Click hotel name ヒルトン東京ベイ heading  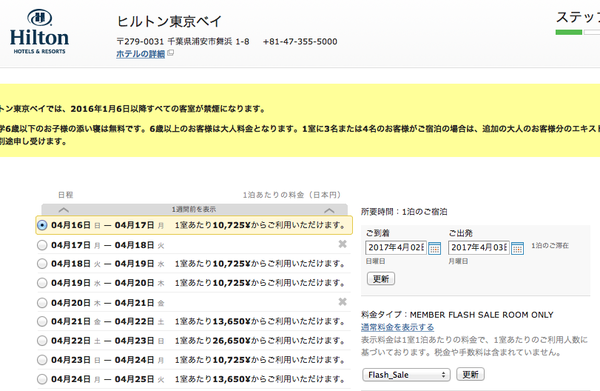pos(169,21)
